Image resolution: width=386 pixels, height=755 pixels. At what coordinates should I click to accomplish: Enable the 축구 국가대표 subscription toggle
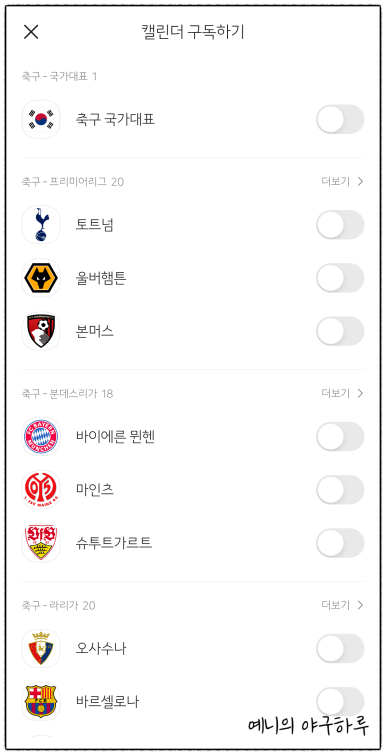click(340, 119)
